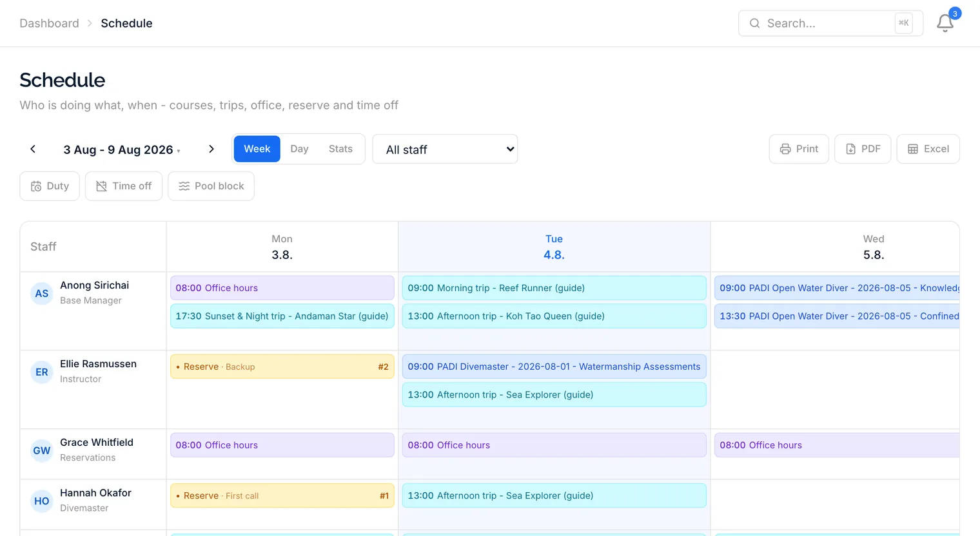Click the Schedule breadcrumb

point(126,23)
